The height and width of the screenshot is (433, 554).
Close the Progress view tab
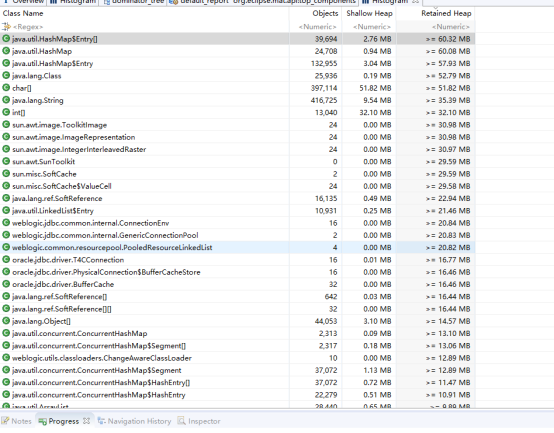click(x=87, y=421)
